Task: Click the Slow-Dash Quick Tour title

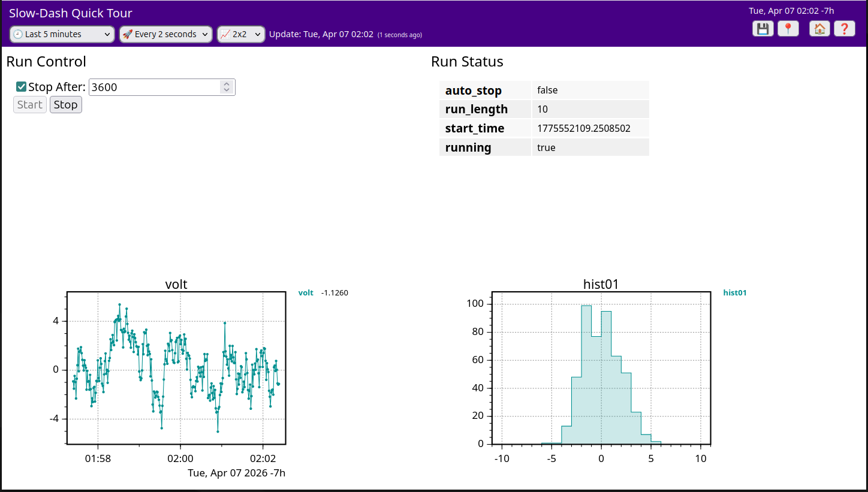Action: (71, 13)
